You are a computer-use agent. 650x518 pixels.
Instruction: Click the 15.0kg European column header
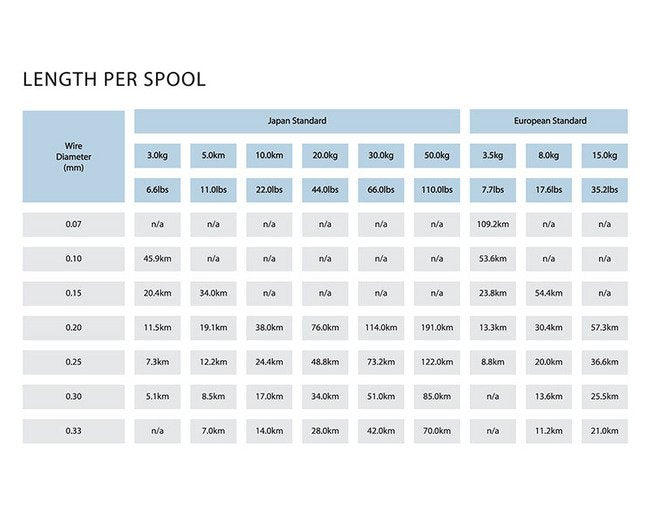(x=605, y=156)
